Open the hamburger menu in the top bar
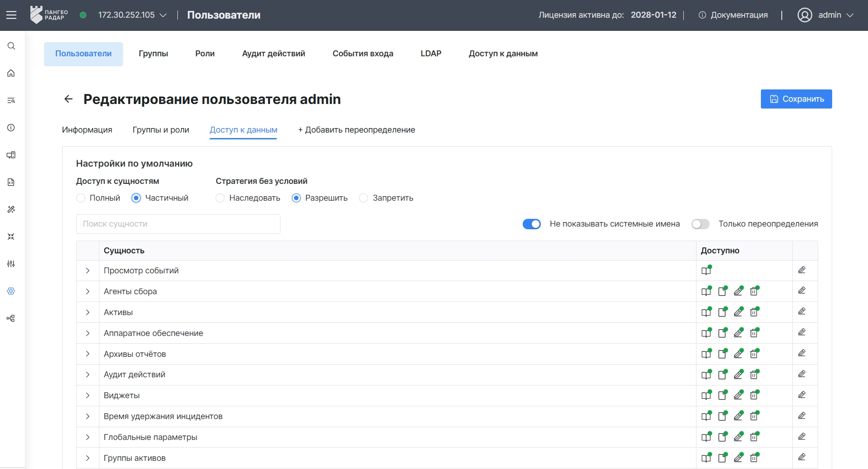 [11, 15]
